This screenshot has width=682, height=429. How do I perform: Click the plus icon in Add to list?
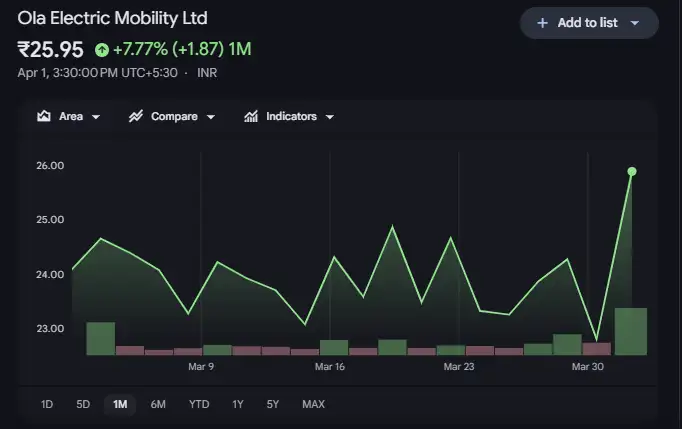click(542, 23)
